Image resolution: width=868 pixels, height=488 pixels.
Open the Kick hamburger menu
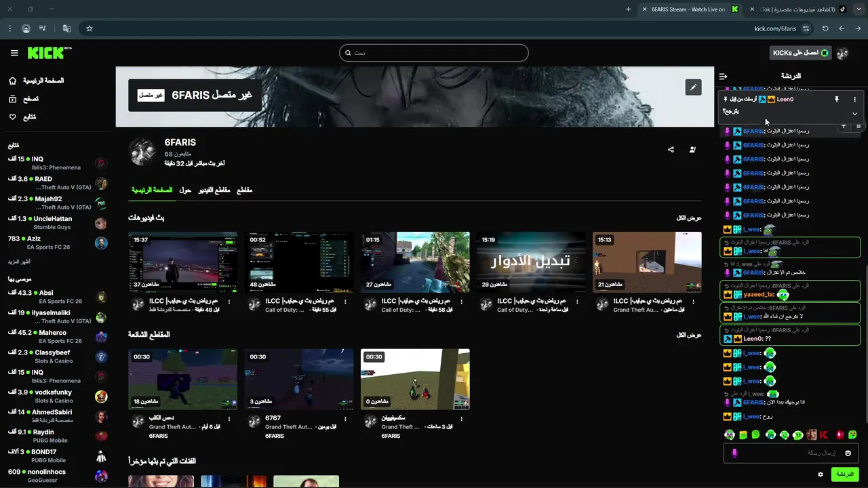point(14,53)
